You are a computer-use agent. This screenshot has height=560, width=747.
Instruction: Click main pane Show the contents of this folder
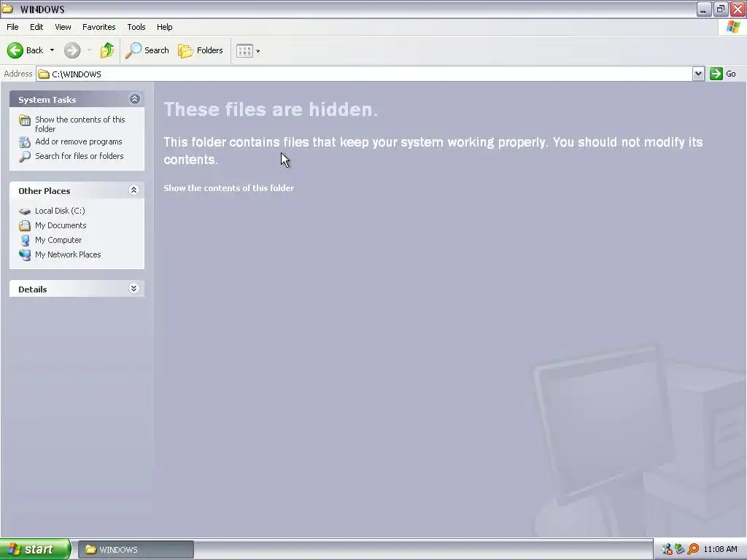[228, 188]
